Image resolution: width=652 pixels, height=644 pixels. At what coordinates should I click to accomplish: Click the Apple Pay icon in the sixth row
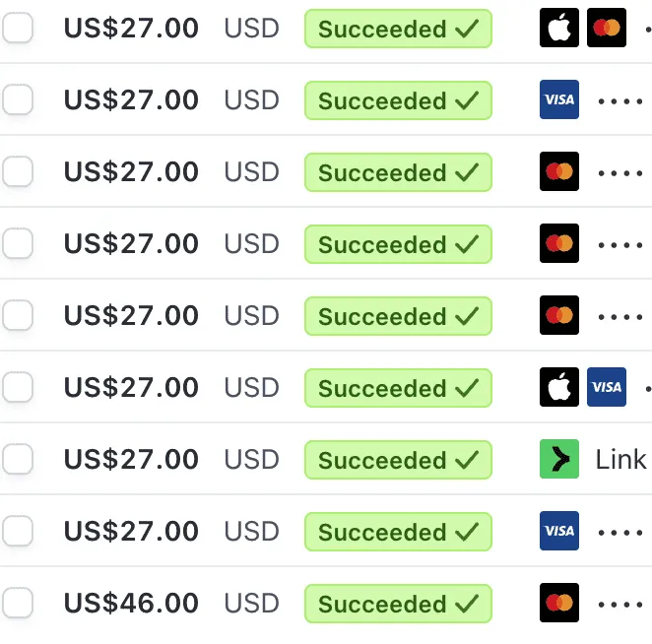[x=558, y=387]
